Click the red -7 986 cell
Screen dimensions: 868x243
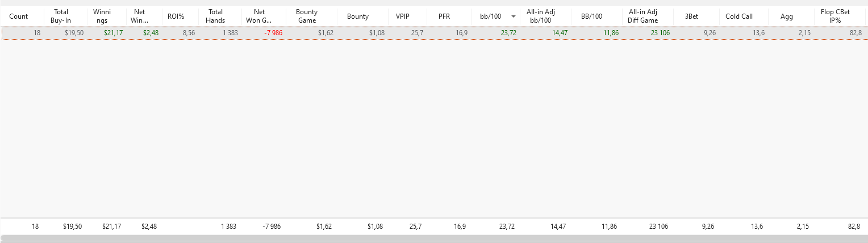273,33
